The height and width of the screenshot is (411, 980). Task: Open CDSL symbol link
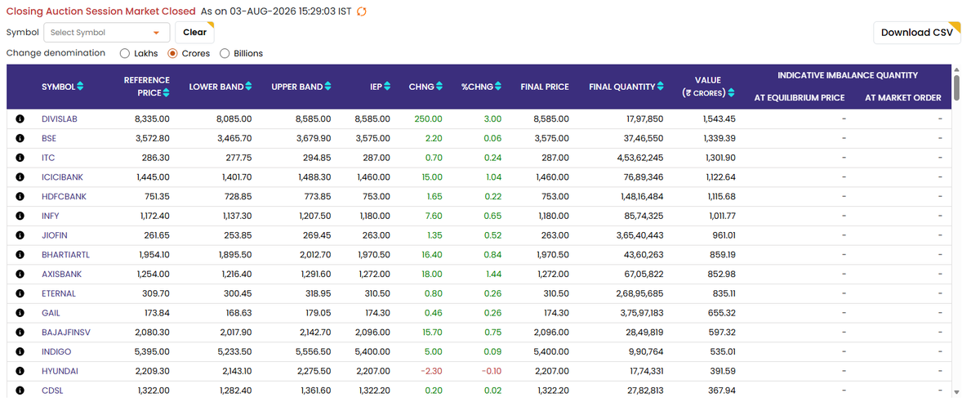[x=52, y=391]
